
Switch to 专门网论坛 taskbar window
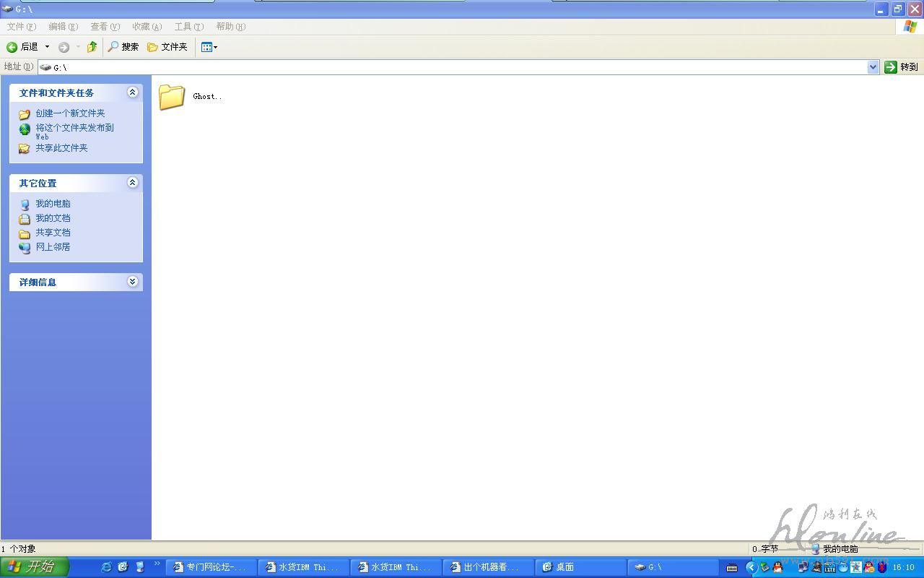coord(212,567)
